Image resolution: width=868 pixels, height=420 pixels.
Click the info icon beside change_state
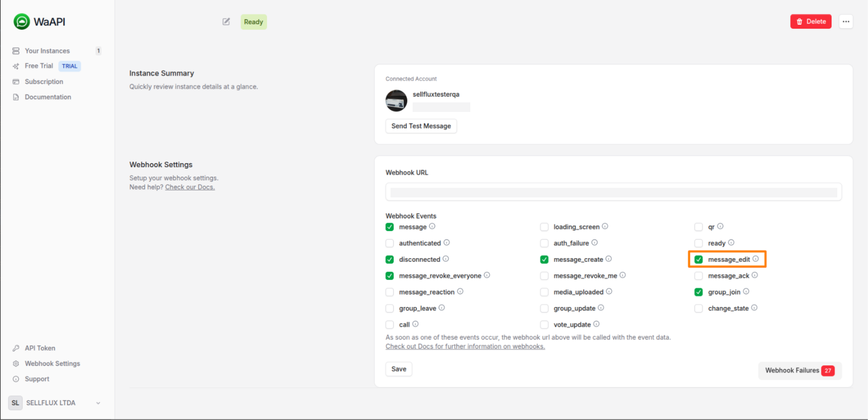point(754,308)
